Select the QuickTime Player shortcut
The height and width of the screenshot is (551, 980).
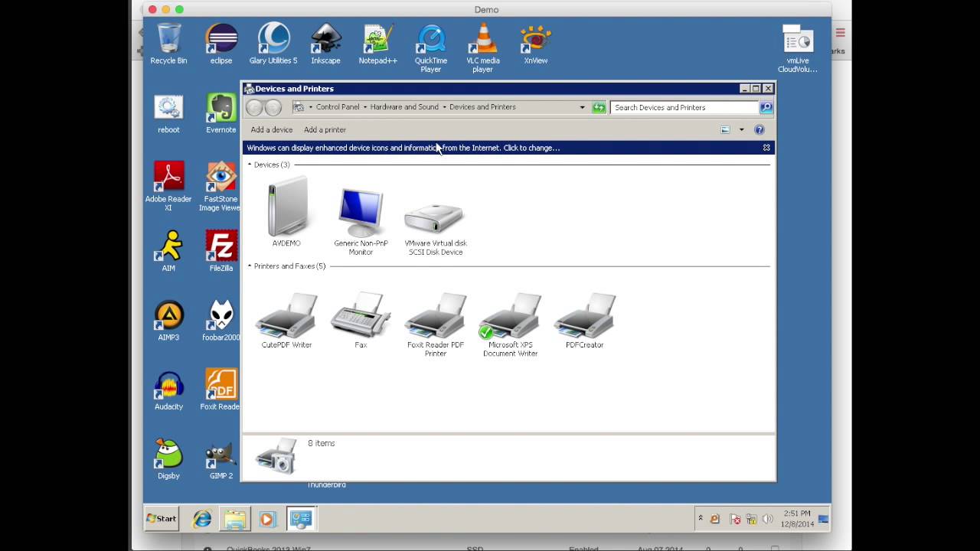430,48
